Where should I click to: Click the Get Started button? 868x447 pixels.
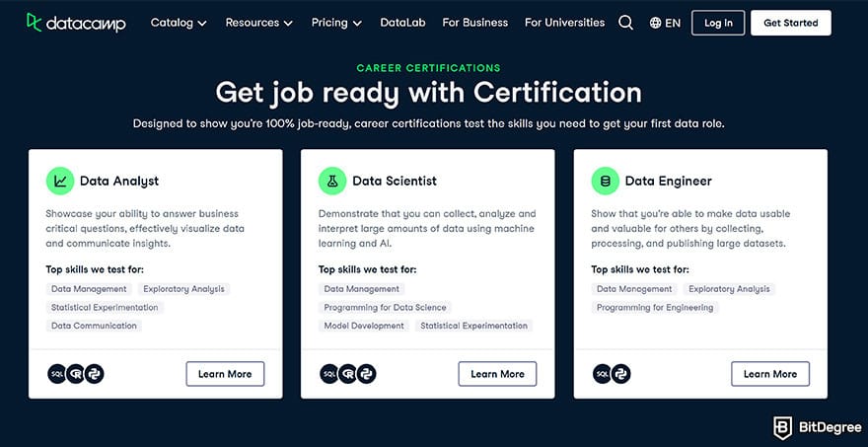coord(790,23)
